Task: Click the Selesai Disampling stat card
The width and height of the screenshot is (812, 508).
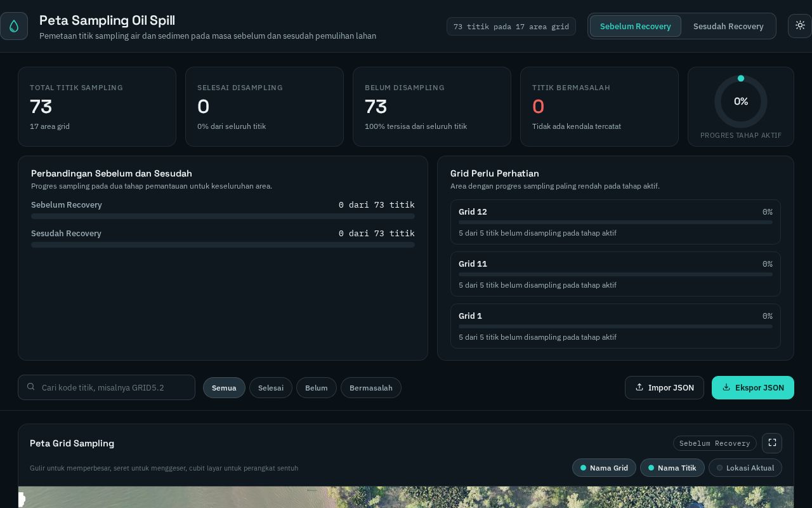Action: pos(265,107)
